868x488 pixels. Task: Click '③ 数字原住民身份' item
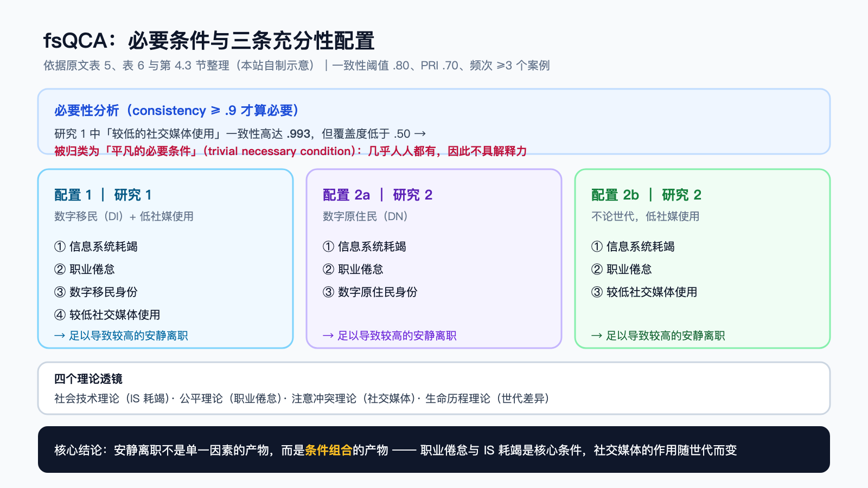[370, 292]
